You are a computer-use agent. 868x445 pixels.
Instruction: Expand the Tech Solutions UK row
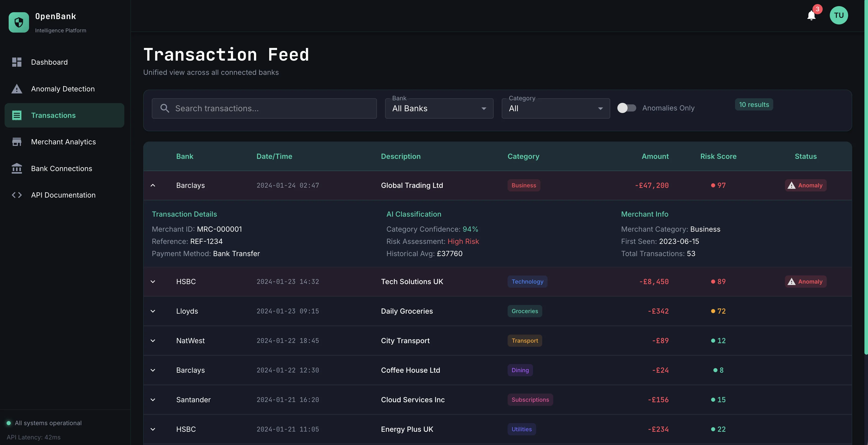(x=153, y=282)
